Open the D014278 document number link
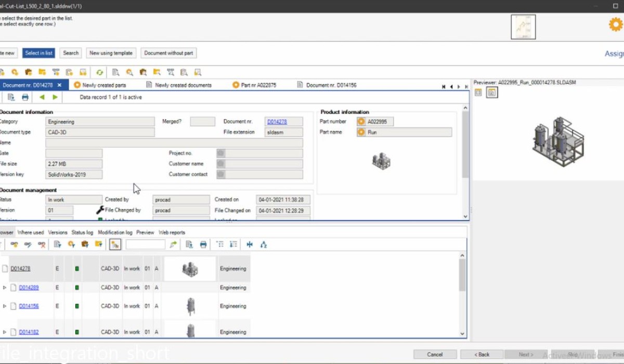 point(277,122)
